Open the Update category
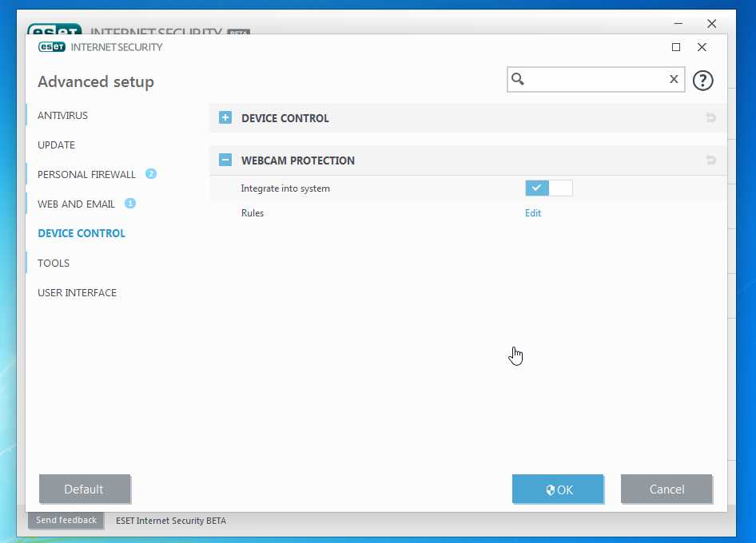This screenshot has width=756, height=543. tap(57, 145)
